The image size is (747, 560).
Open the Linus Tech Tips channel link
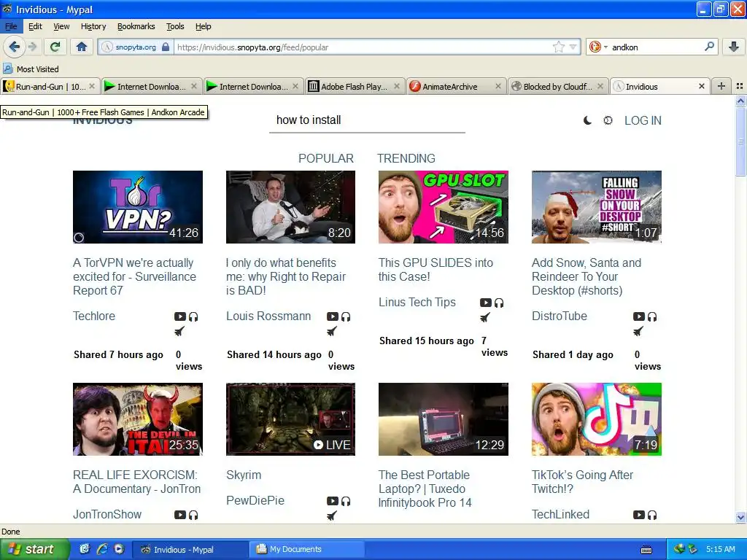(417, 302)
